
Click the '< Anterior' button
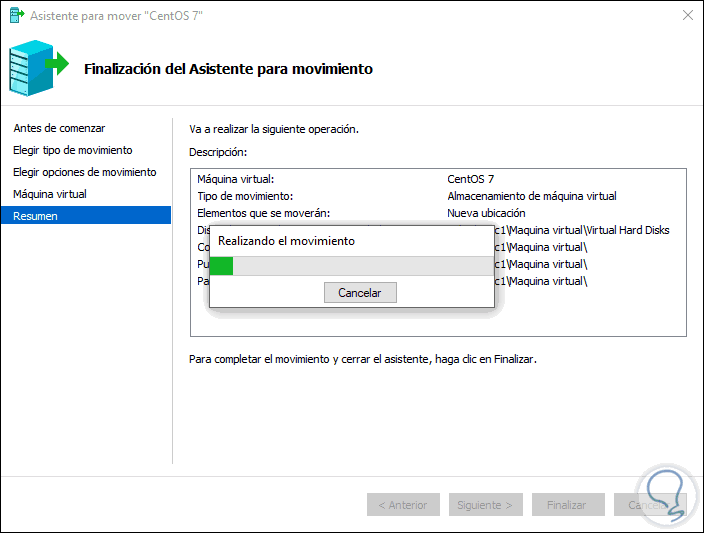tap(403, 505)
